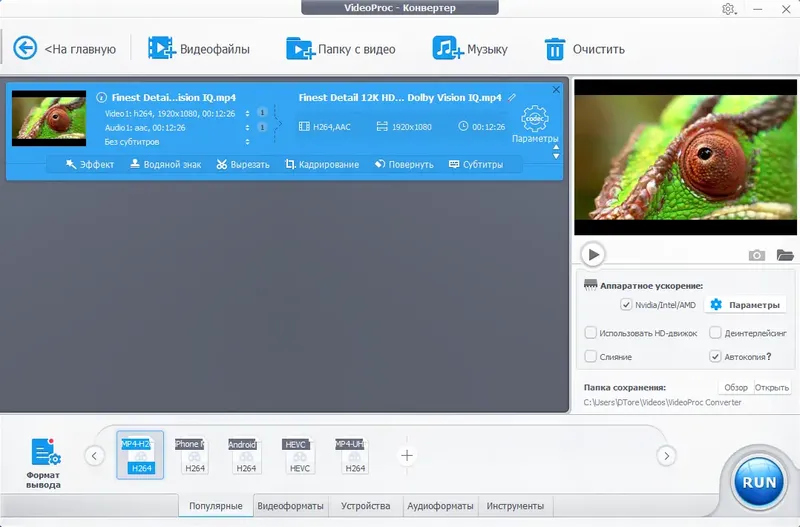Image resolution: width=800 pixels, height=527 pixels.
Task: Play the preview video
Action: 593,254
